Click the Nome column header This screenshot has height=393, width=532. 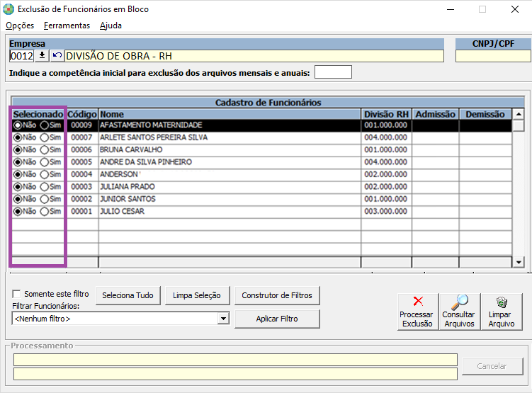point(230,114)
